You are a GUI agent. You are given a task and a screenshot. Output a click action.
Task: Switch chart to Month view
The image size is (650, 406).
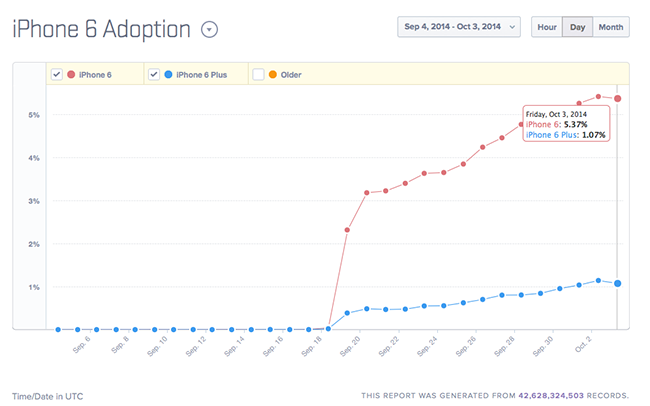611,27
